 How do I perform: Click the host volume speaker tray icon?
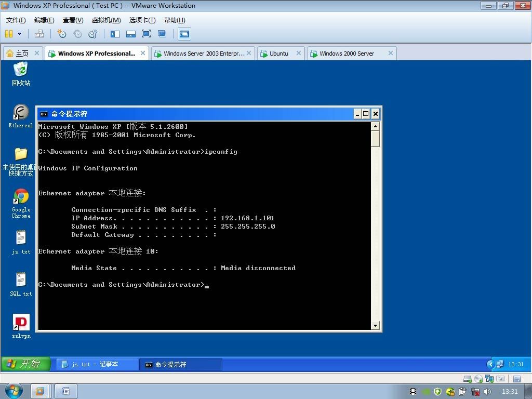pyautogui.click(x=487, y=392)
